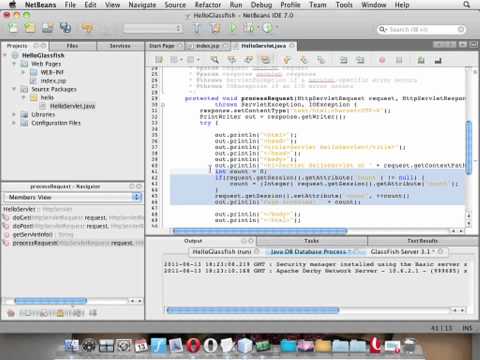480x360 pixels.
Task: Click the editor Uncomment toolbar icon
Action: point(438,60)
